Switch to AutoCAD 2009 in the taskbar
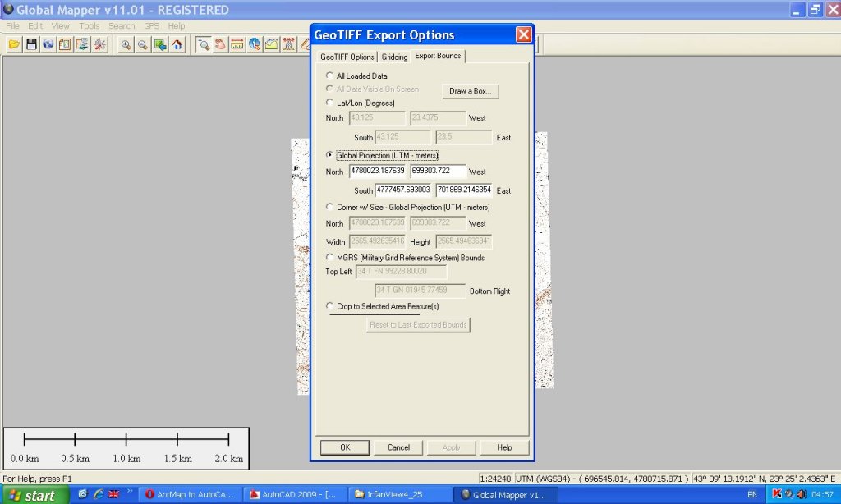Viewport: 841px width, 504px height. coord(292,495)
